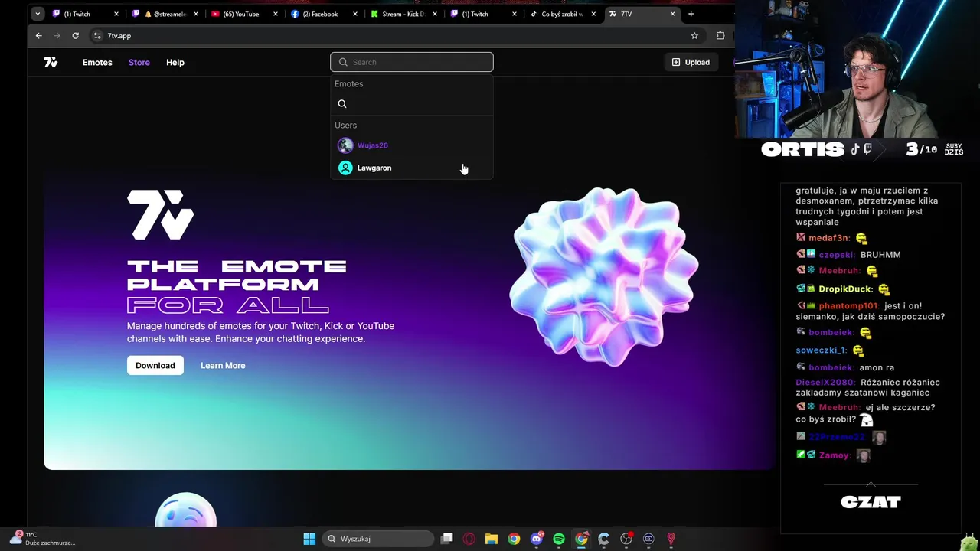The width and height of the screenshot is (980, 551).
Task: Switch to the (2) Facebook tab
Action: [323, 14]
